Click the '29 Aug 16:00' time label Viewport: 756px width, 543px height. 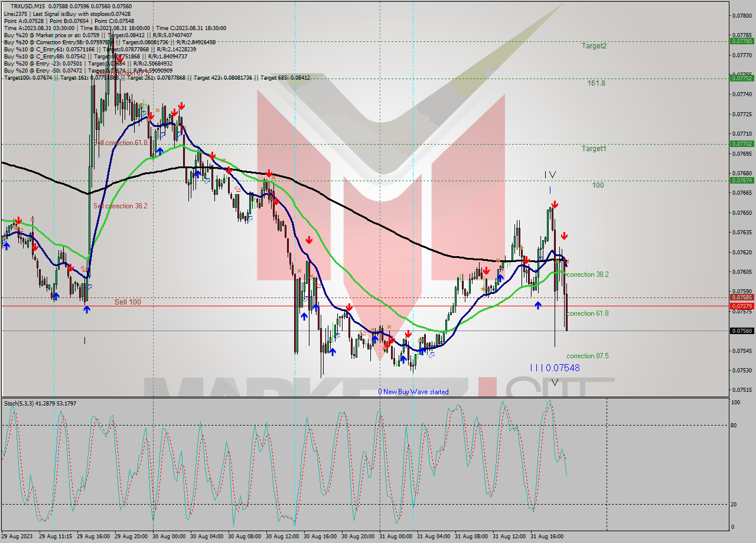pyautogui.click(x=94, y=537)
